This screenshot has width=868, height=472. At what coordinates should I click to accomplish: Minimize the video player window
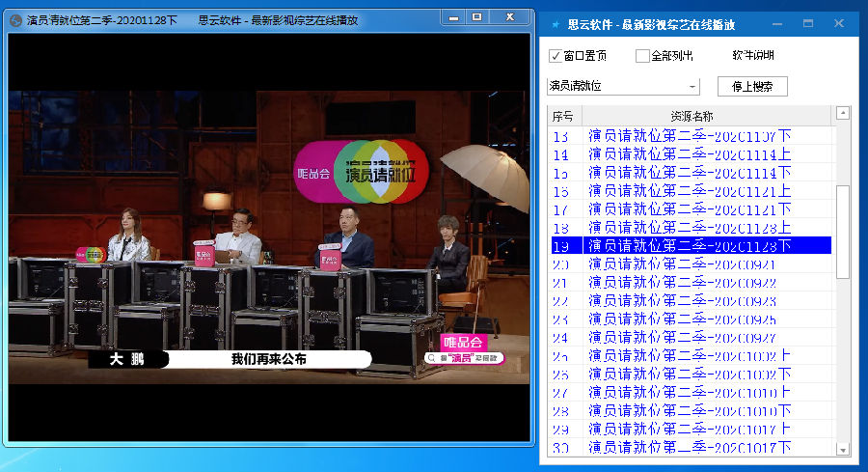(x=454, y=17)
